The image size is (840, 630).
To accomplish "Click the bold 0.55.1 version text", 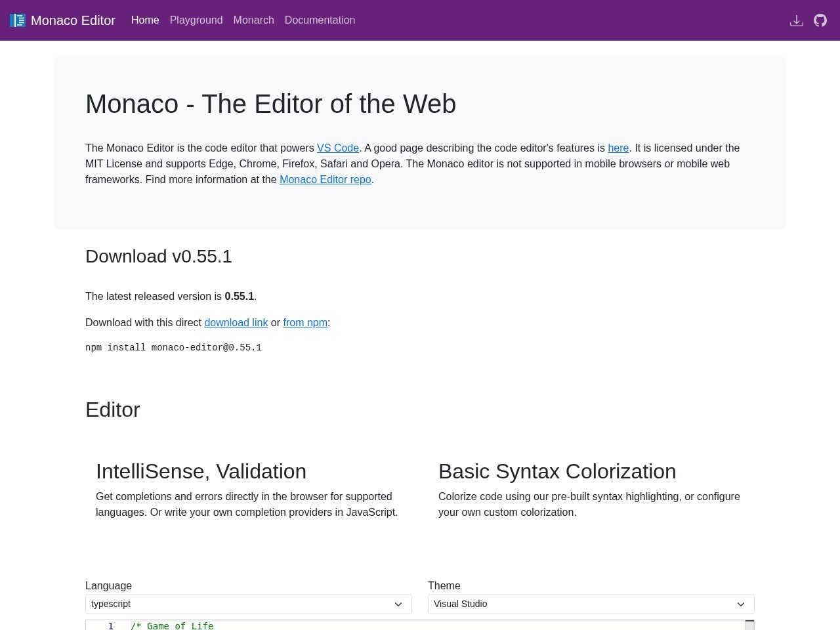I will coord(239,297).
